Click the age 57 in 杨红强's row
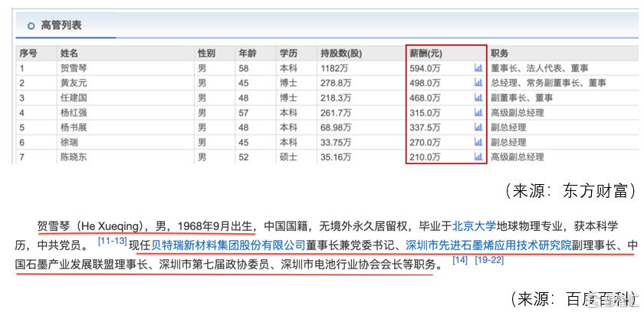The image size is (644, 313). pyautogui.click(x=244, y=113)
